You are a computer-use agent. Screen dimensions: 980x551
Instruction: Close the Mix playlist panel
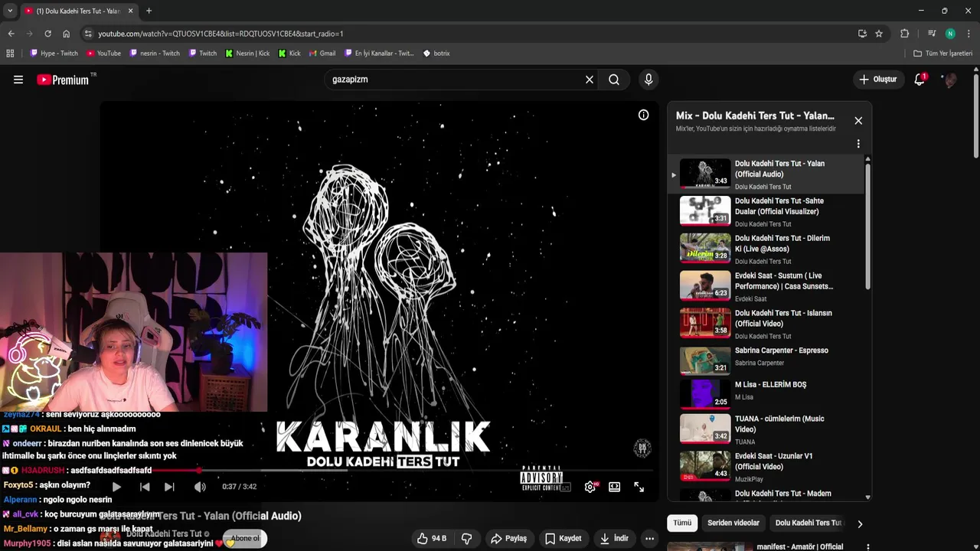pyautogui.click(x=858, y=121)
